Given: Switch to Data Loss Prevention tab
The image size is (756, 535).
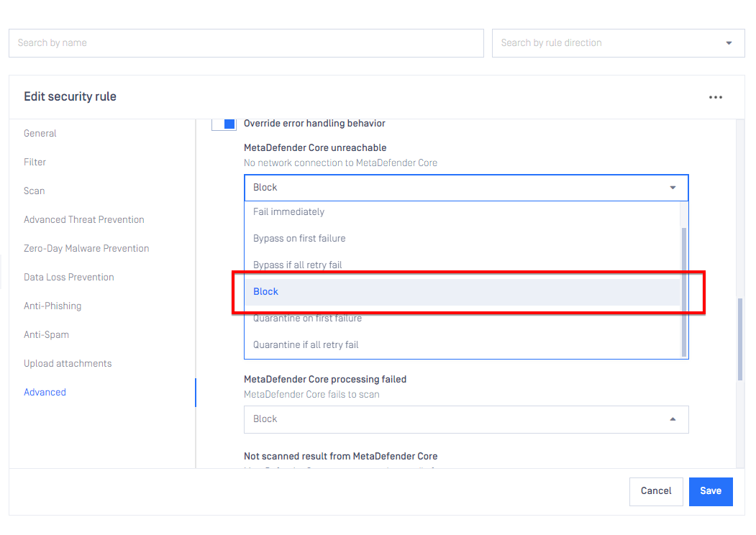Looking at the screenshot, I should 69,277.
